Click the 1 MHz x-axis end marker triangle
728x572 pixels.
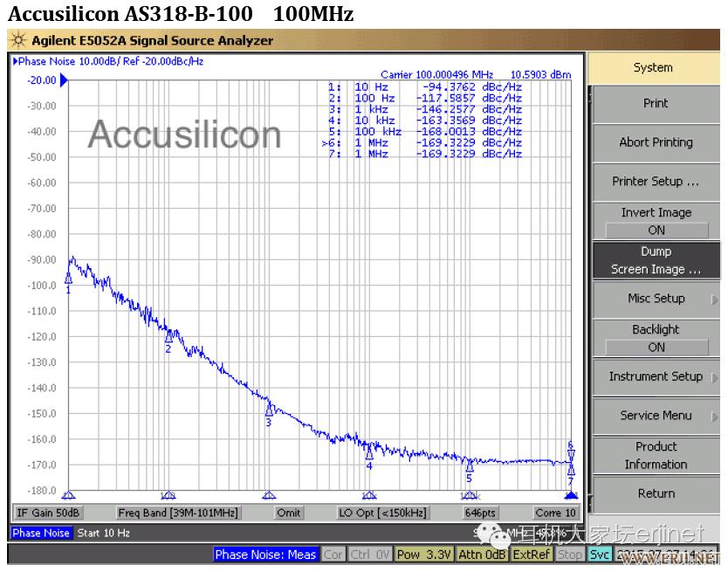pos(571,495)
